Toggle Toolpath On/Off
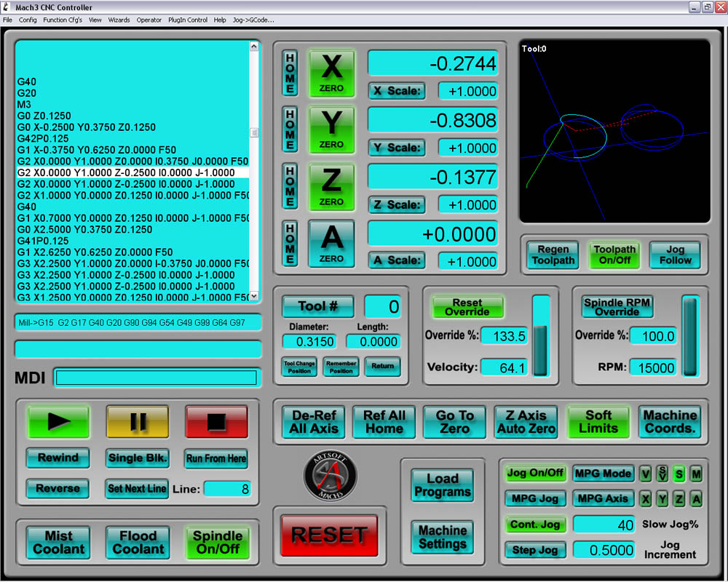728x582 pixels. pyautogui.click(x=614, y=255)
